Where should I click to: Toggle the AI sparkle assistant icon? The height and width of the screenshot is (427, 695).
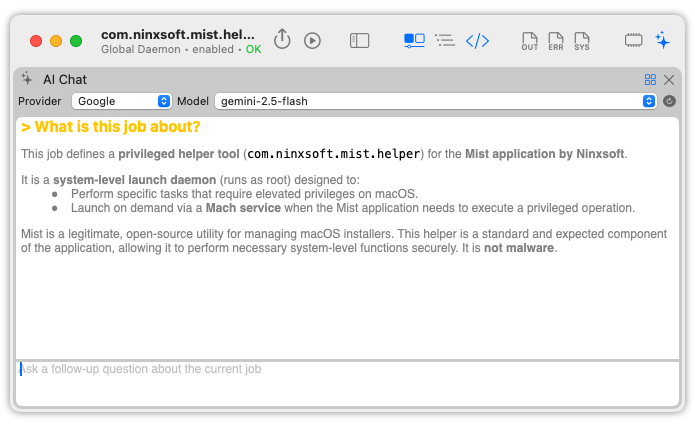click(662, 40)
